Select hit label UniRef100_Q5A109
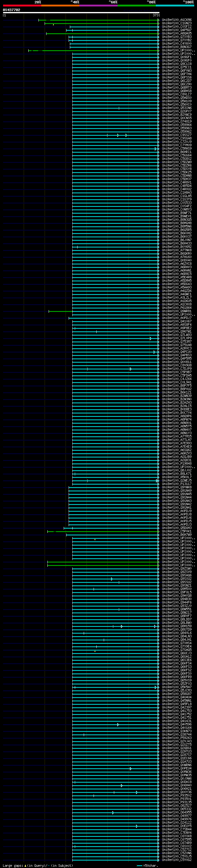 coord(177,101)
